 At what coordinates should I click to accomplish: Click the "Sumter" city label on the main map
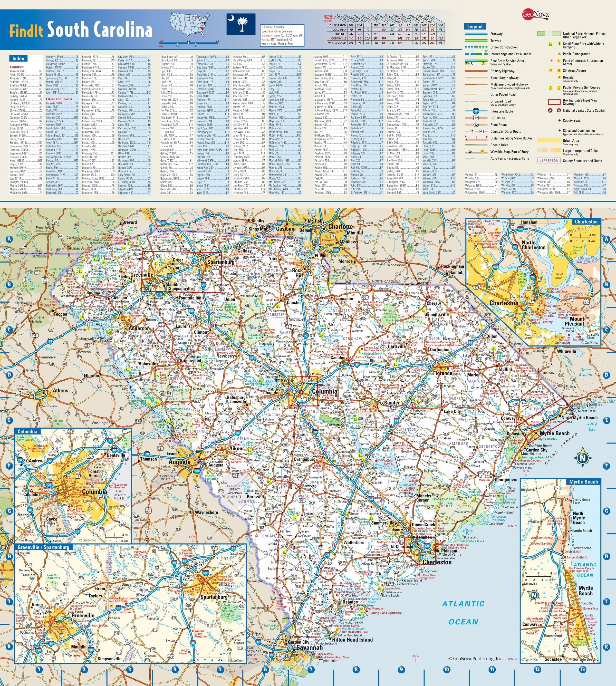392,403
